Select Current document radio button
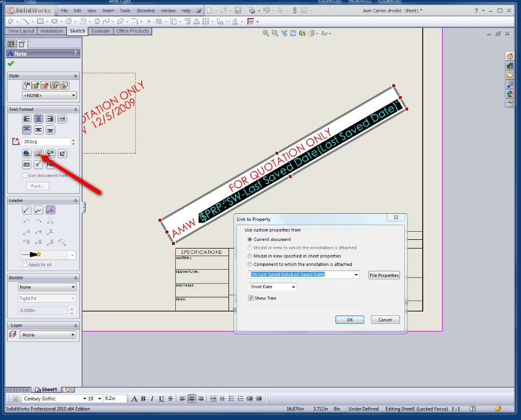This screenshot has width=521, height=420. click(x=250, y=239)
